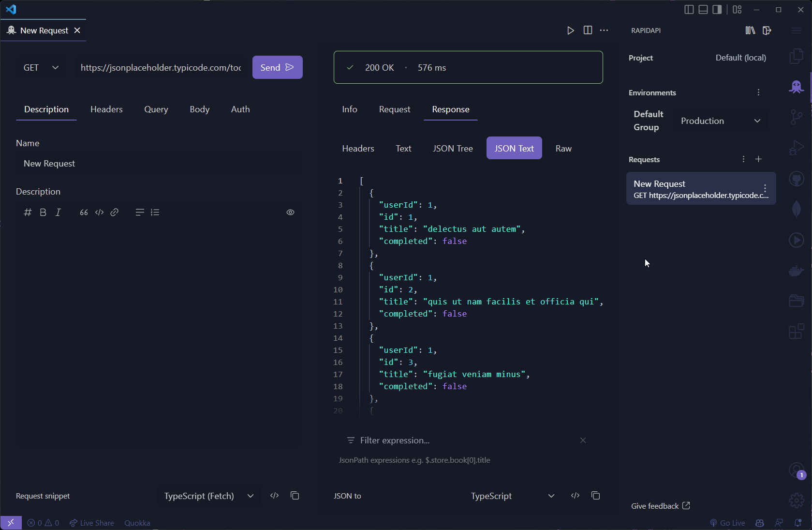Toggle italic in description editor
Image resolution: width=812 pixels, height=530 pixels.
[x=58, y=212]
